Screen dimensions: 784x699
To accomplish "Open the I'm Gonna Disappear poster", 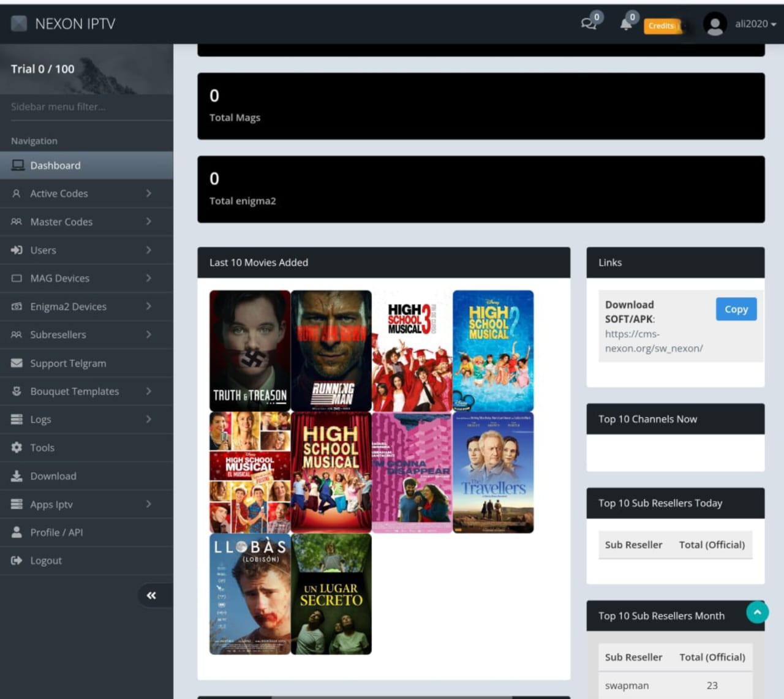I will [x=412, y=472].
